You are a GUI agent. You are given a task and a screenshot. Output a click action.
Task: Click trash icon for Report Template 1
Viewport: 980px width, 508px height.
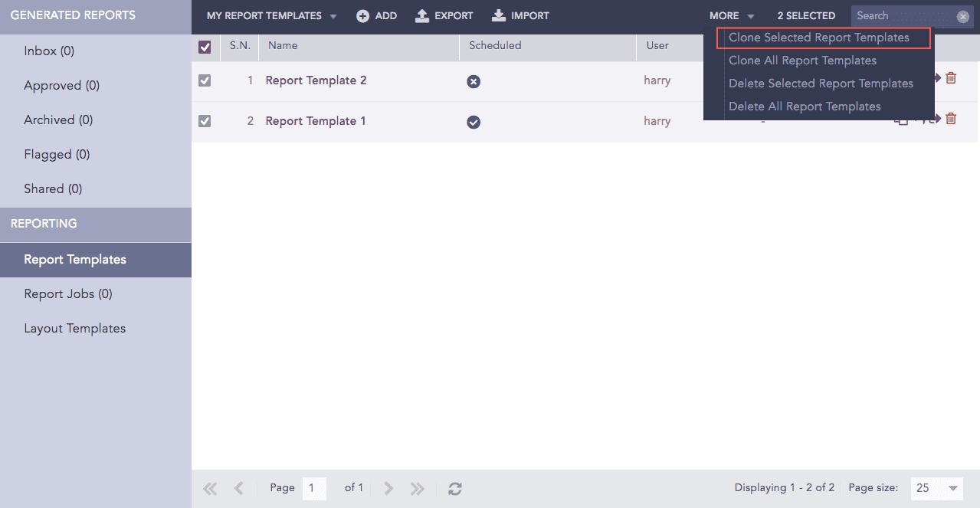[951, 119]
